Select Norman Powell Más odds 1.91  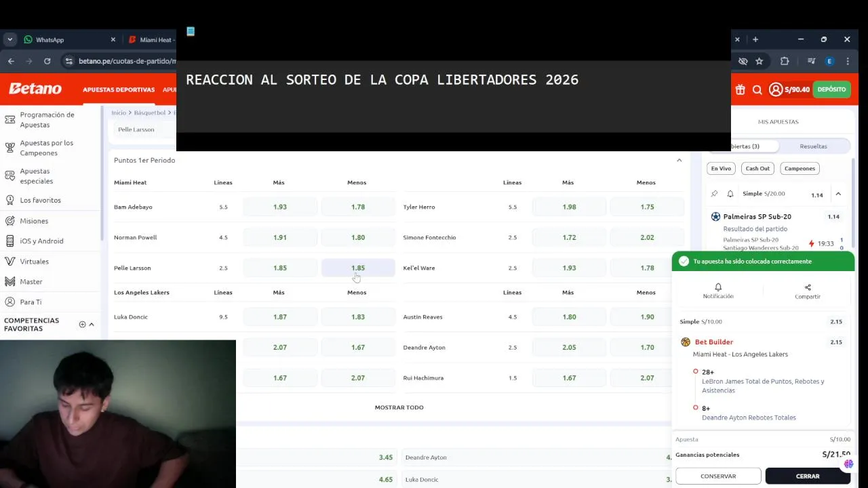[280, 237]
